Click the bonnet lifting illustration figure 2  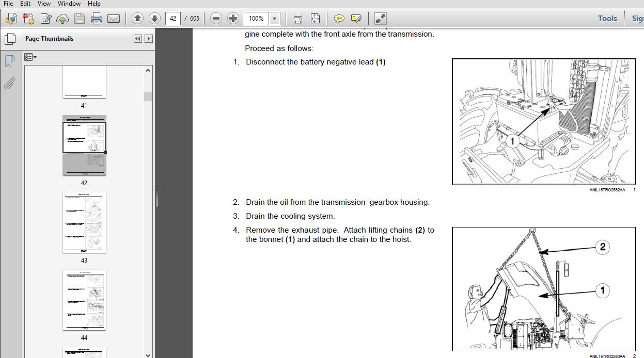544,289
